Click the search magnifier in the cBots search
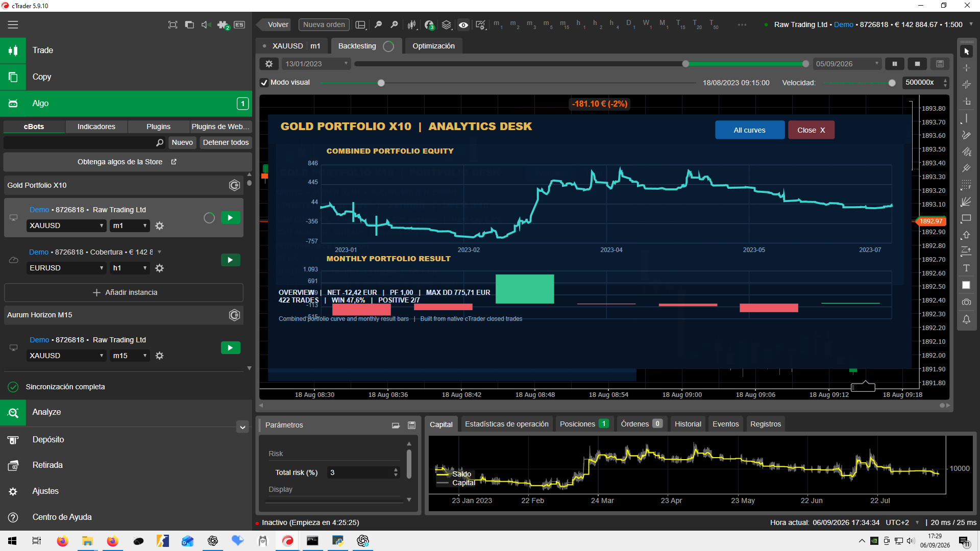The image size is (980, 551). coord(160,143)
